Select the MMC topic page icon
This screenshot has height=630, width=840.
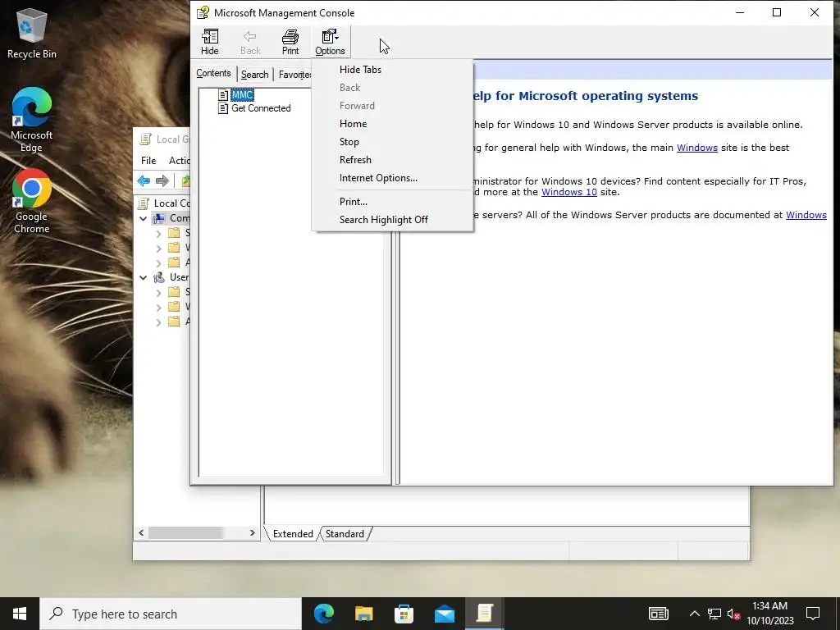coord(223,95)
